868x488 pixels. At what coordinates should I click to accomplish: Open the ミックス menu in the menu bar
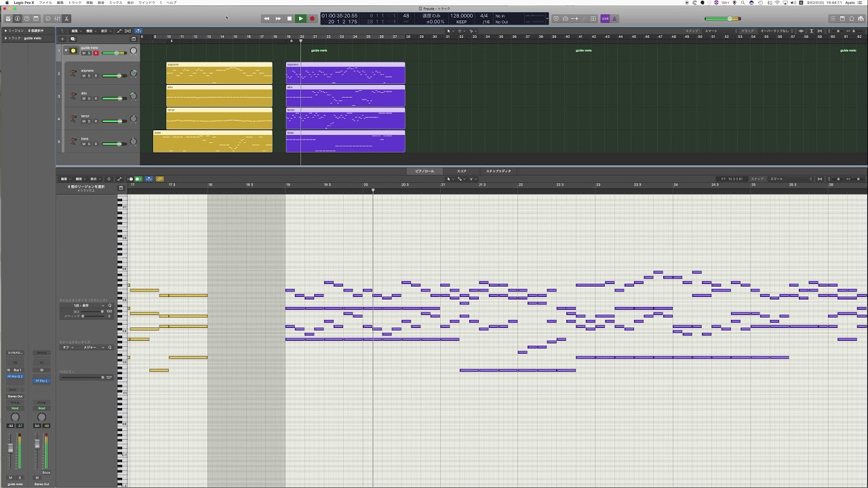[x=116, y=3]
